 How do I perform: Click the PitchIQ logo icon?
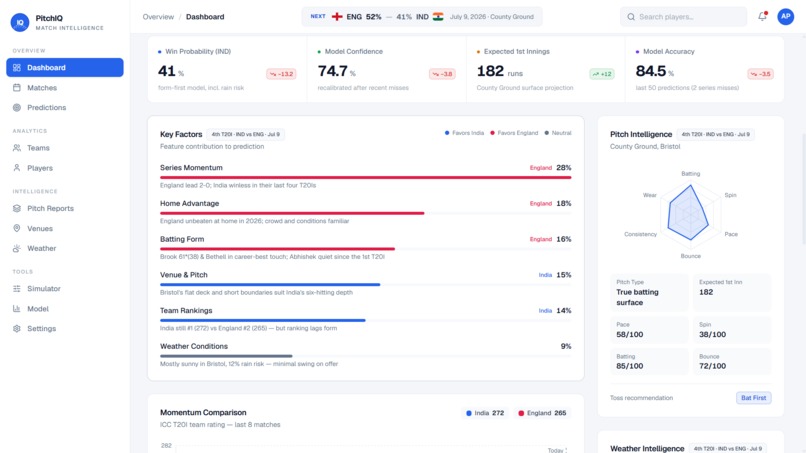pos(20,22)
